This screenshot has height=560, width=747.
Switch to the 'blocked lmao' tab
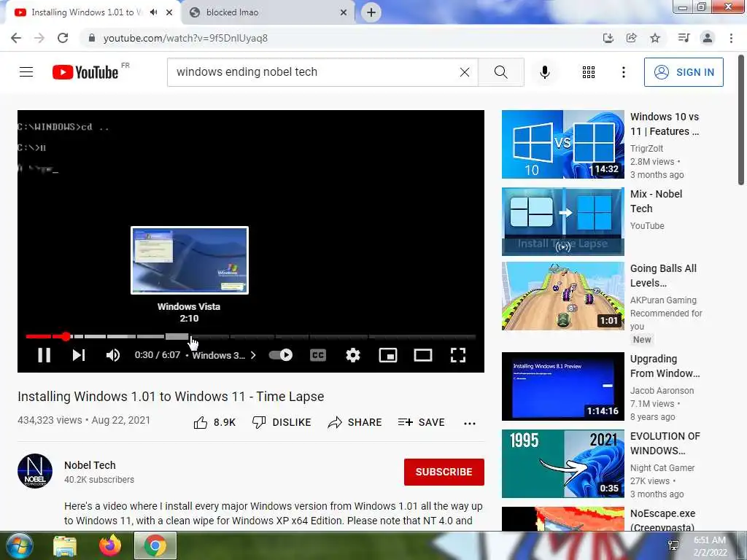pyautogui.click(x=269, y=12)
